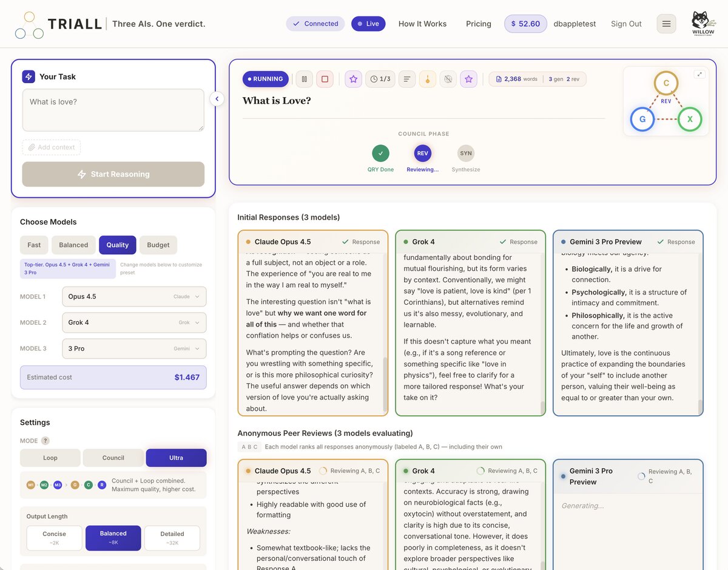Click the scrollbar in Claude Opus 4.5 response
Viewport: 728px width, 570px height.
click(385, 384)
